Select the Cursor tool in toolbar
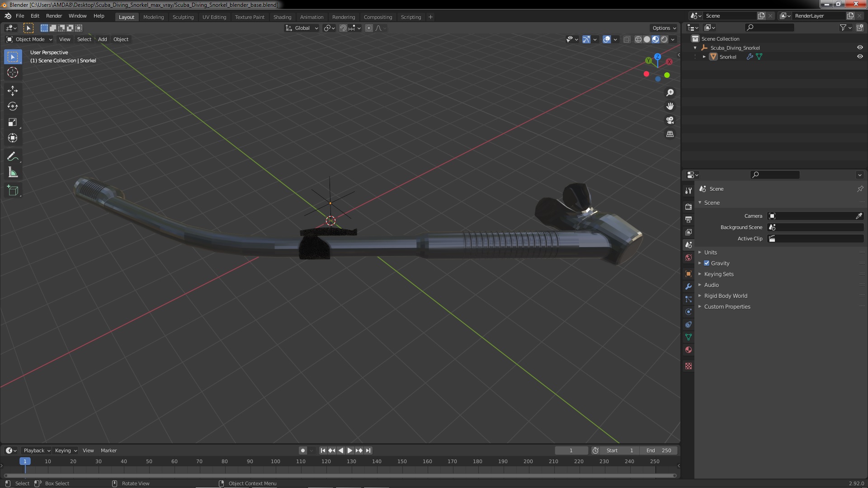868x488 pixels. pos(13,72)
